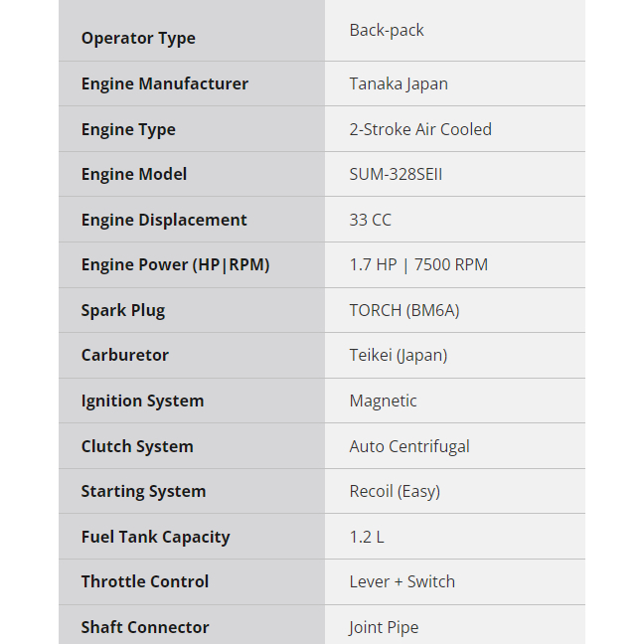
Task: Select the Lever + Switch value
Action: point(402,581)
